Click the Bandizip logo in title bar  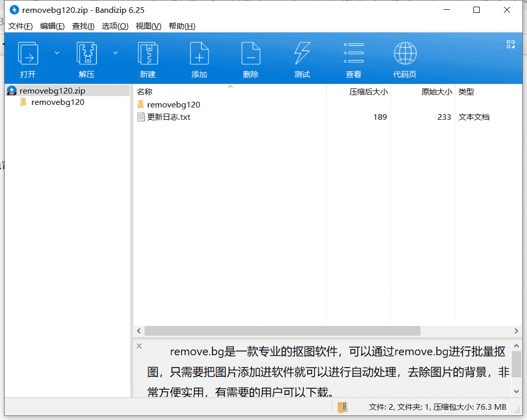coord(14,10)
